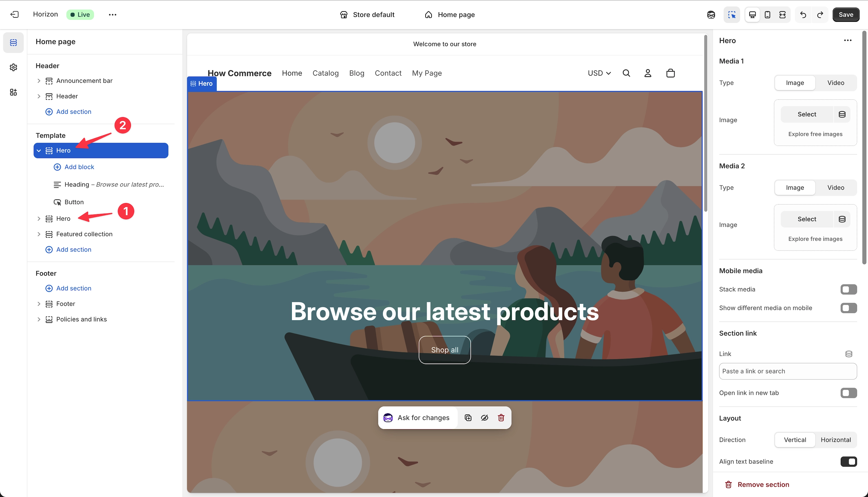This screenshot has width=868, height=497.
Task: Open the Sections panel in sidebar
Action: coord(13,43)
